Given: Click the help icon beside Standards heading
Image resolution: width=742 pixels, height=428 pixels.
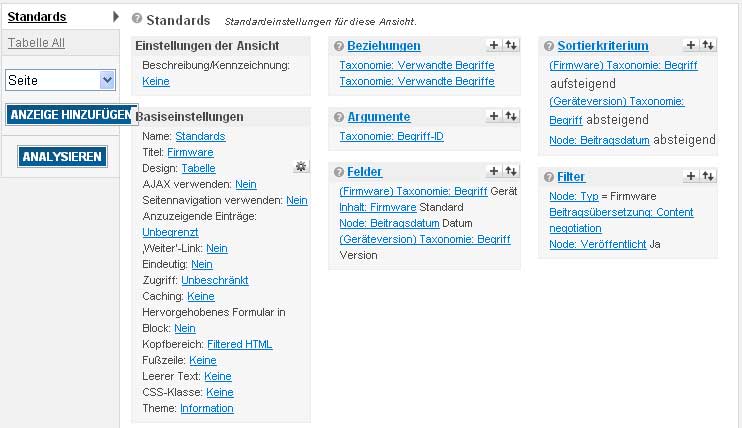Looking at the screenshot, I should tap(138, 20).
